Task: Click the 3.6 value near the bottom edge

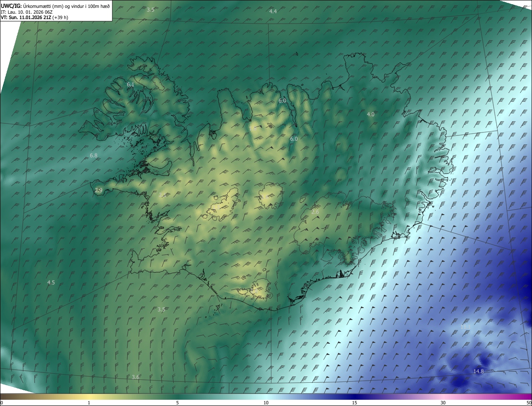Action: tap(135, 377)
